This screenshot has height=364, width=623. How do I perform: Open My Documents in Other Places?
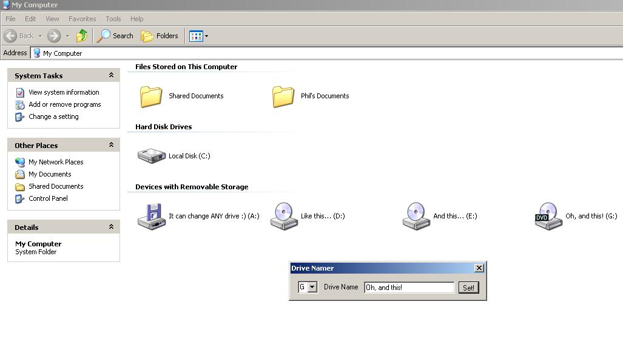point(50,174)
